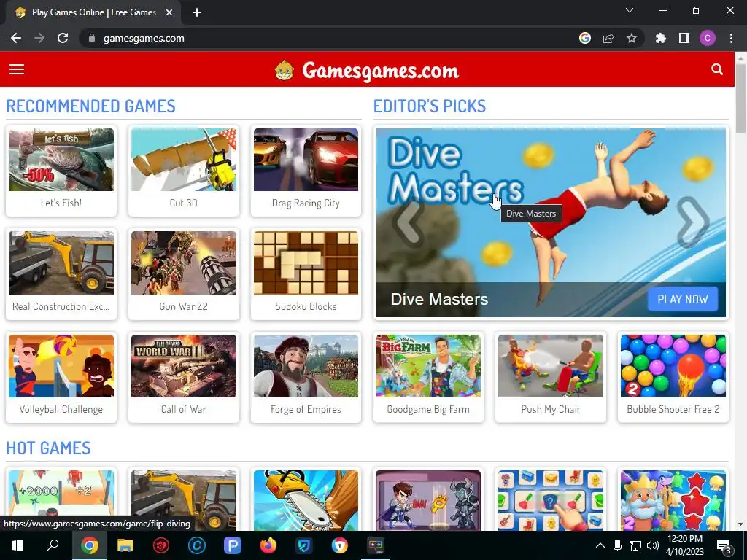Share this page via the share icon
The image size is (747, 560).
coord(608,38)
